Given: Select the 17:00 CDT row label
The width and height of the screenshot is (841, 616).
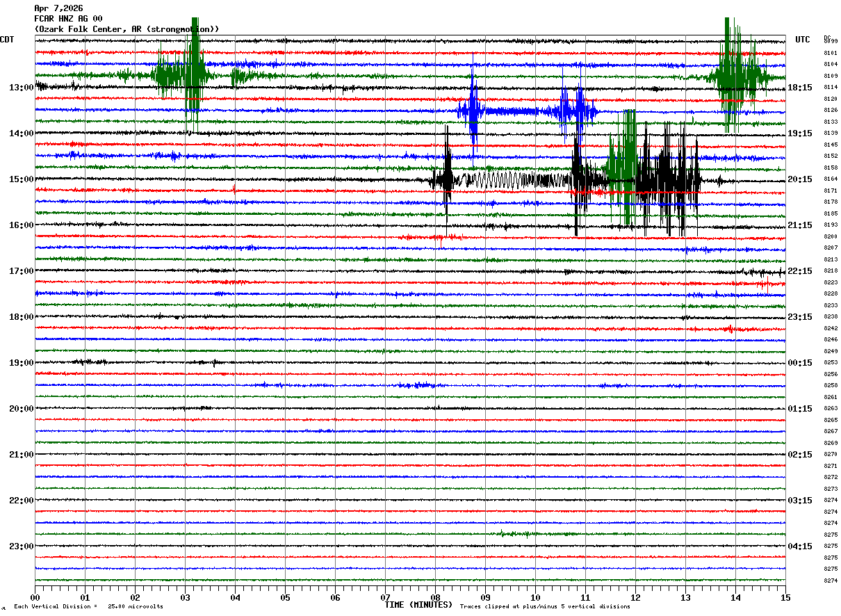Looking at the screenshot, I should point(22,271).
